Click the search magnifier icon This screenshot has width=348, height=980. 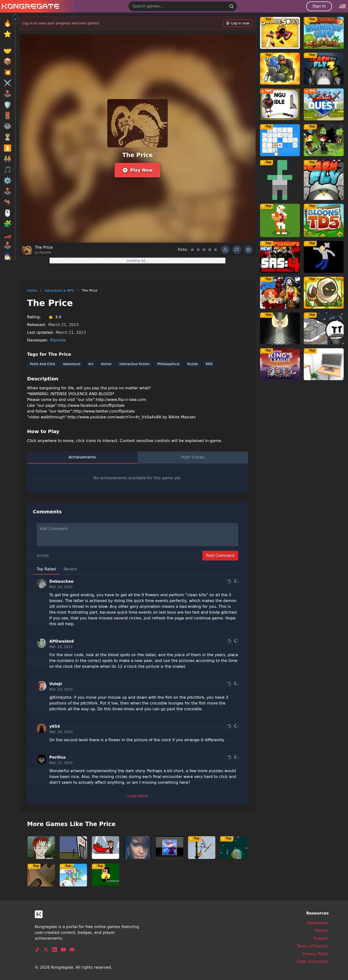click(x=231, y=6)
